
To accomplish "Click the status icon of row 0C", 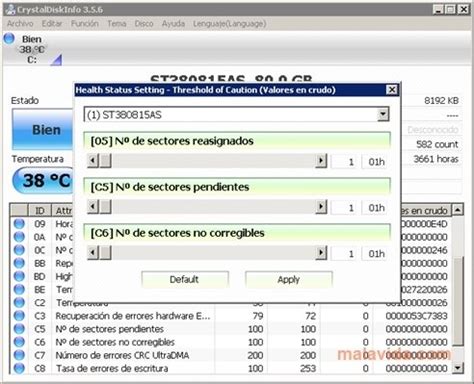I will 19,250.
